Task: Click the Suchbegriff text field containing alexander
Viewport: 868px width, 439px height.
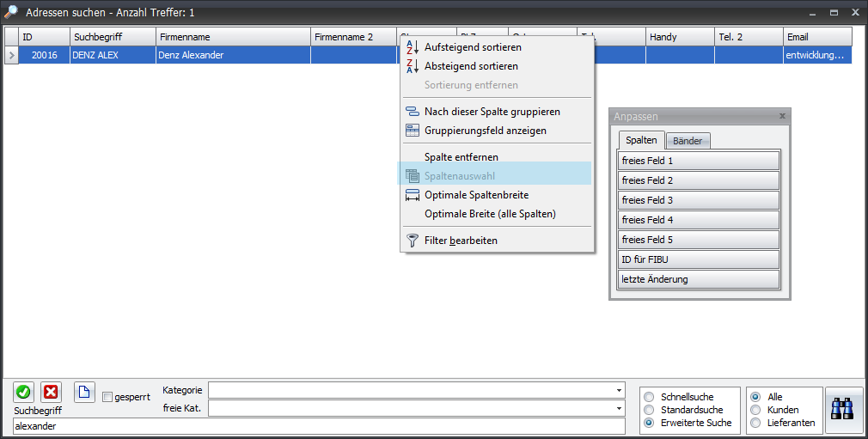Action: pyautogui.click(x=318, y=426)
